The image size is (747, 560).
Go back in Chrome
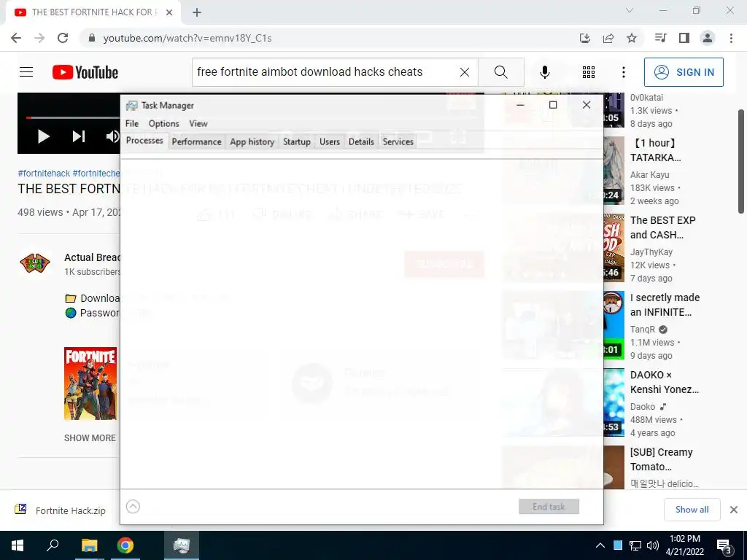tap(16, 38)
